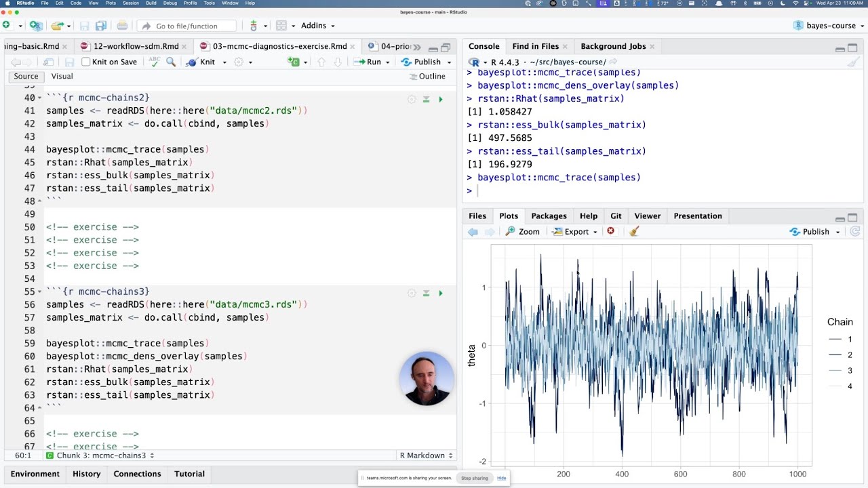Click the Run button in editor toolbar
The image size is (868, 488).
coord(368,62)
